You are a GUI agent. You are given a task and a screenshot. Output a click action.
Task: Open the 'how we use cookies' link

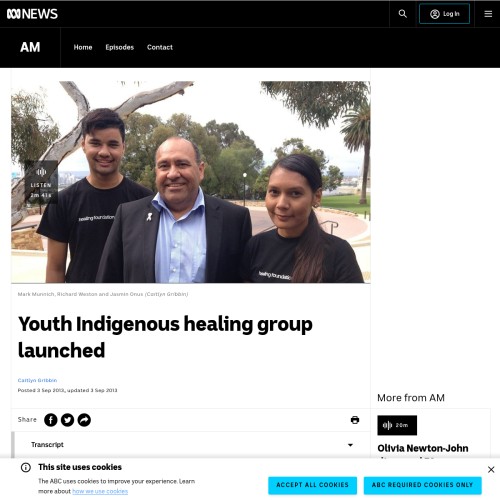pos(100,491)
